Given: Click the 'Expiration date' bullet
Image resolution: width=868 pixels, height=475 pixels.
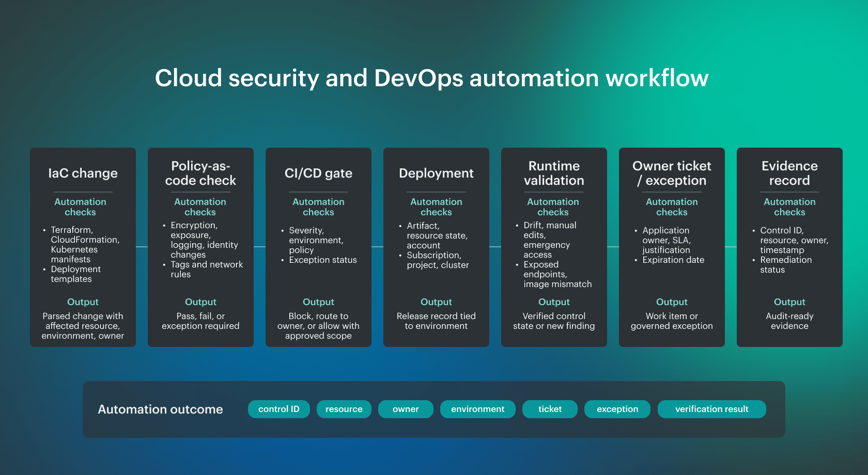Looking at the screenshot, I should (670, 260).
